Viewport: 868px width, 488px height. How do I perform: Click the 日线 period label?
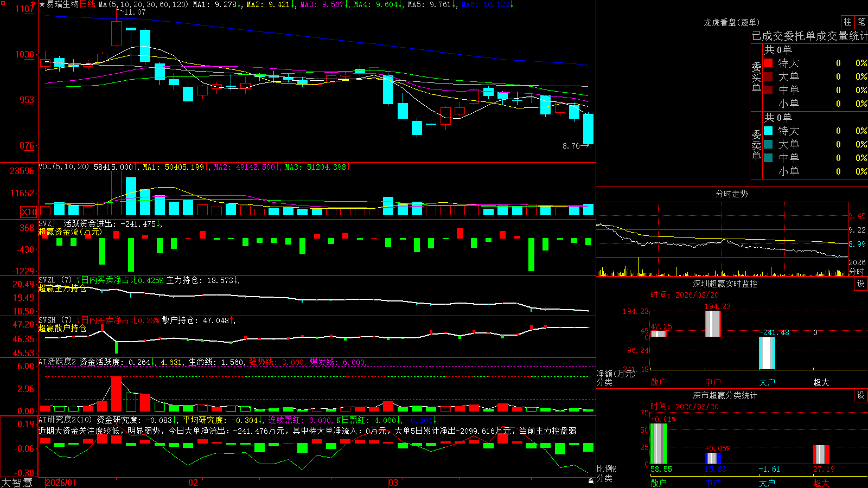coord(88,4)
